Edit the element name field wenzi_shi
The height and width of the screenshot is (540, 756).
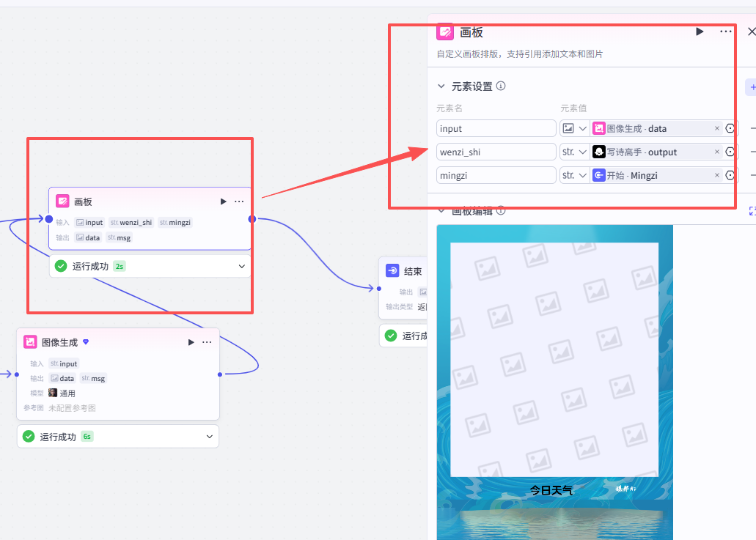coord(496,152)
